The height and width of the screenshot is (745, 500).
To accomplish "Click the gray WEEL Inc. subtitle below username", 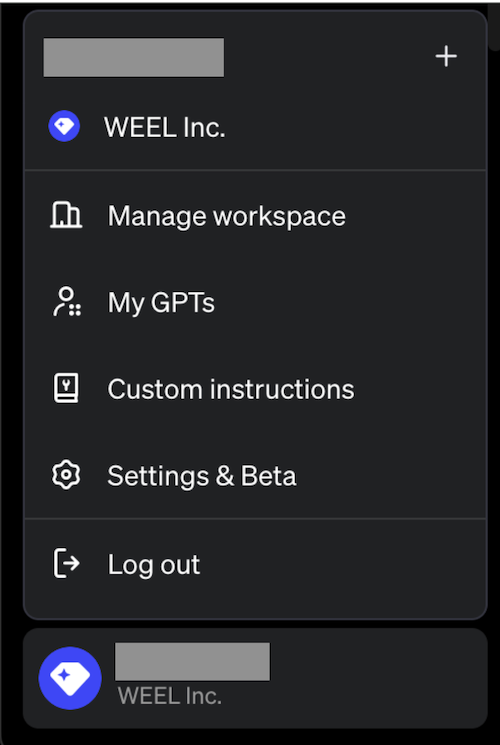I will click(170, 696).
